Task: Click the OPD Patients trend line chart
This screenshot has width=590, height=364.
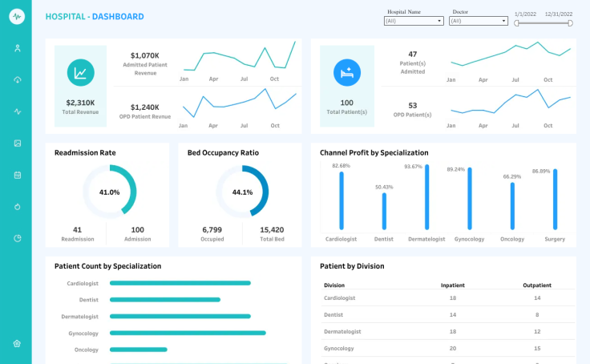Action: click(x=511, y=102)
